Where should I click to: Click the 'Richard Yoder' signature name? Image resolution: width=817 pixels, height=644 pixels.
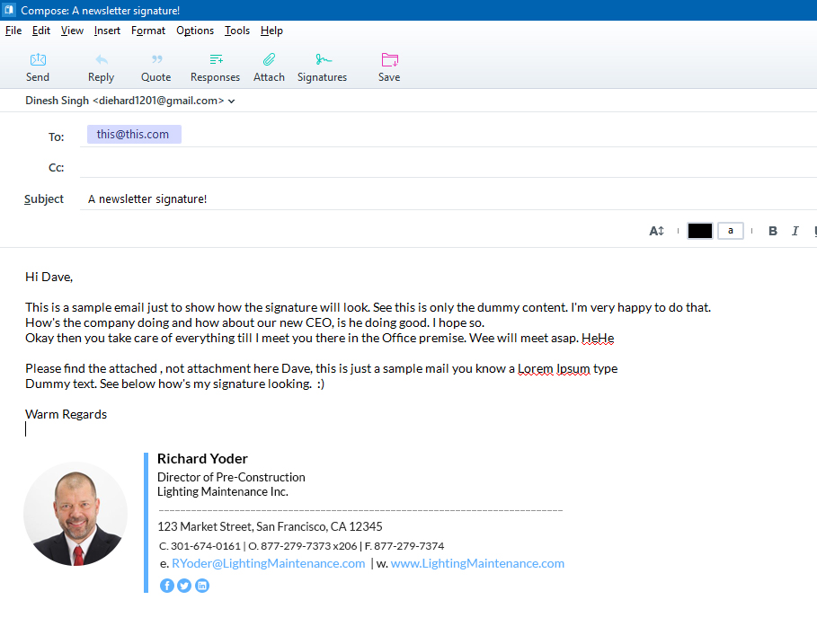click(x=202, y=459)
